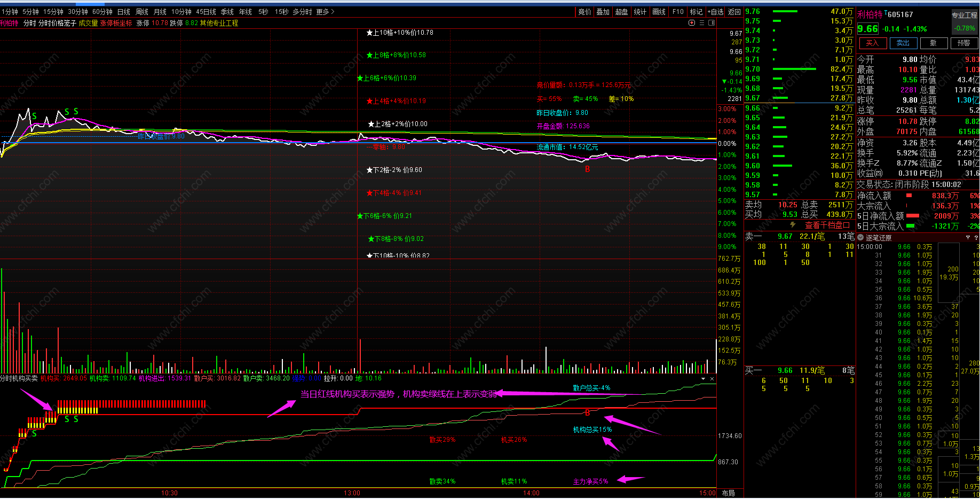The width and height of the screenshot is (980, 499).
Task: Click the red up-arrow circle icon
Action: click(692, 22)
